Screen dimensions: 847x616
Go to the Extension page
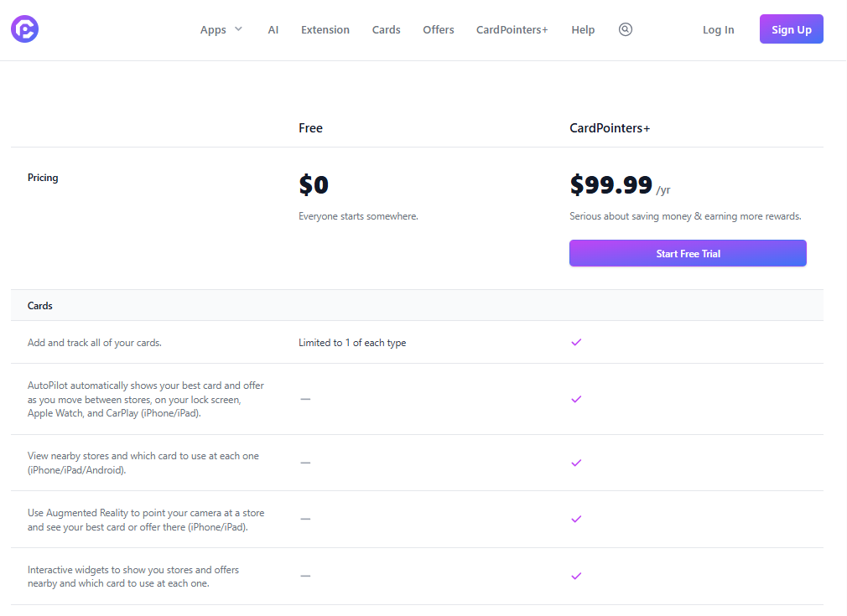pos(325,29)
